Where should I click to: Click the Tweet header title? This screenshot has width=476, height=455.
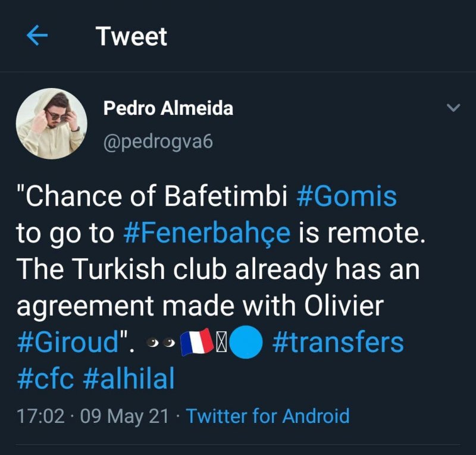point(131,36)
